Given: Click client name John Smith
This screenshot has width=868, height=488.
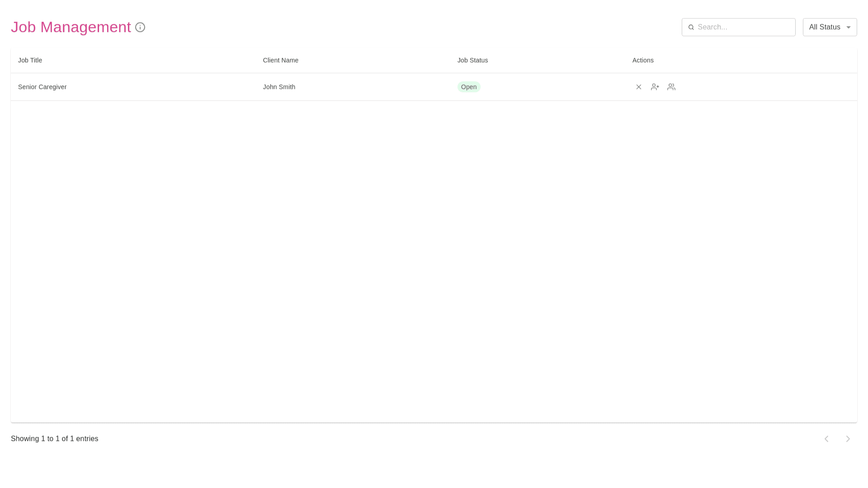Looking at the screenshot, I should pyautogui.click(x=279, y=87).
